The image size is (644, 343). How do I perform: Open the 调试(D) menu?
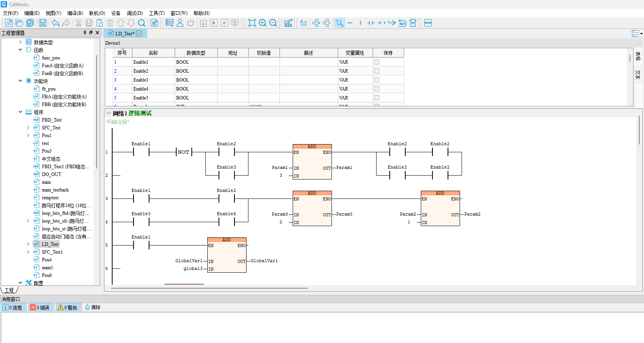coord(134,13)
